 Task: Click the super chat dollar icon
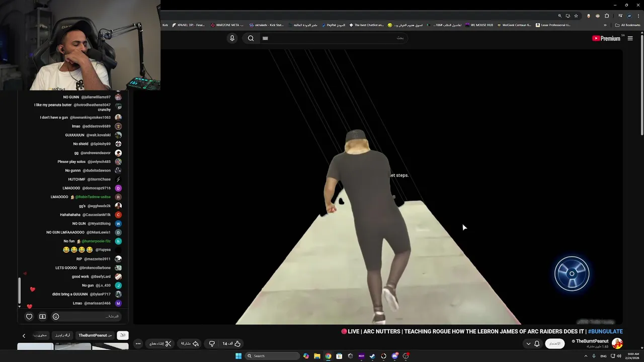coord(42,316)
